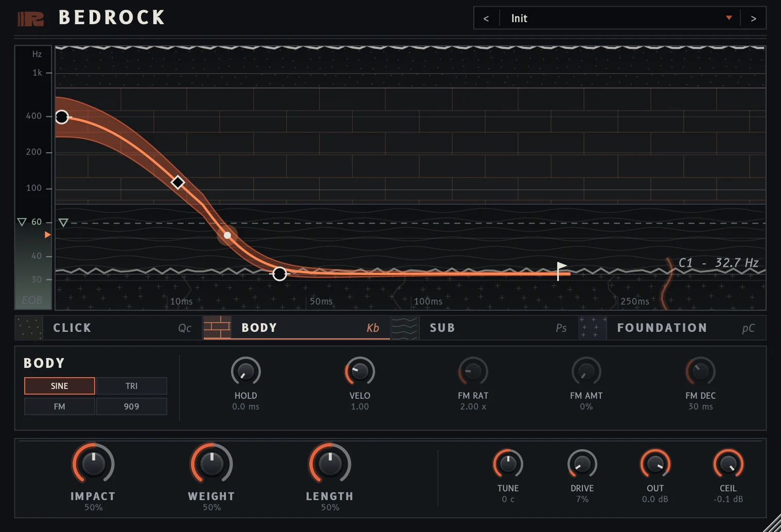This screenshot has height=532, width=781.
Task: Click the HOLD value 0.0 ms
Action: (246, 406)
